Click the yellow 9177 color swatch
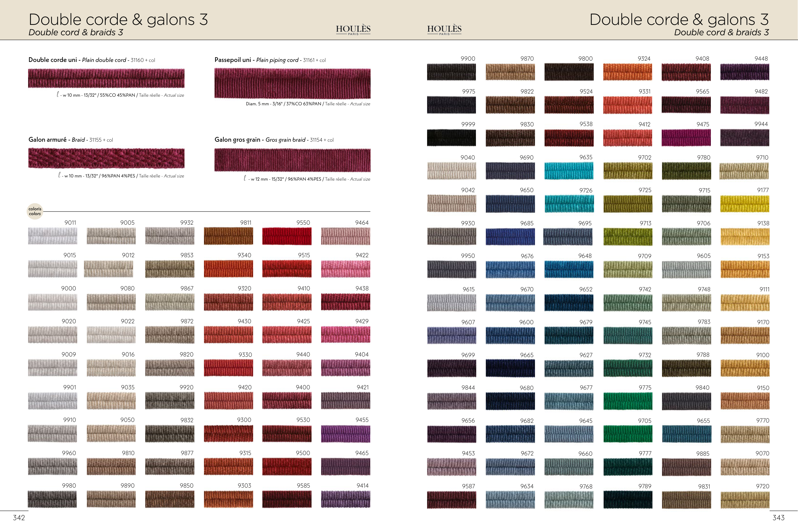This screenshot has height=532, width=798. 744,204
